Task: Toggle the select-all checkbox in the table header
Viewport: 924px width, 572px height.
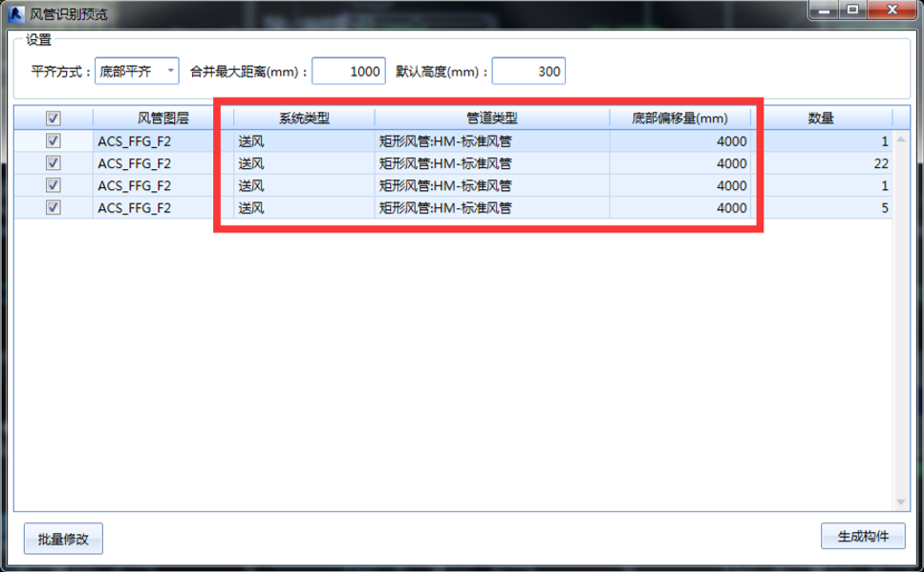Action: point(54,118)
